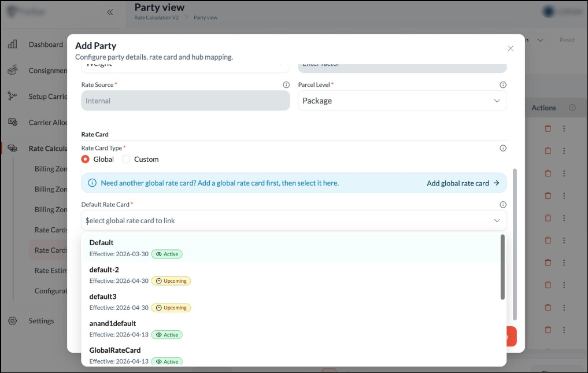This screenshot has width=588, height=373.
Task: Click the Dashboard bar chart icon
Action: pyautogui.click(x=13, y=45)
